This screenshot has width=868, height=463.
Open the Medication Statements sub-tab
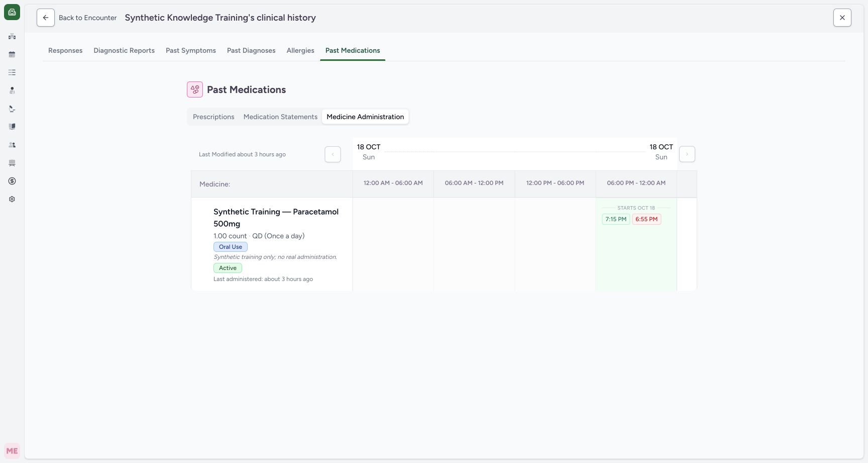click(280, 117)
